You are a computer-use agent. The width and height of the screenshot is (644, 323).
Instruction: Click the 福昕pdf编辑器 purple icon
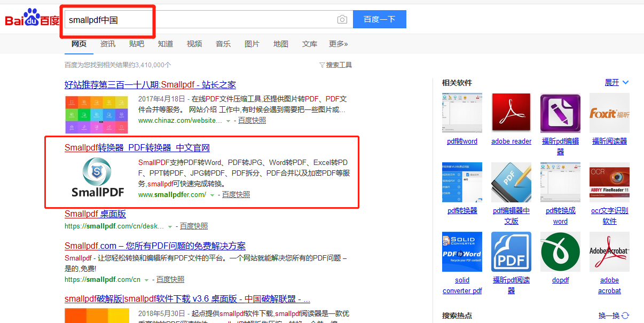(560, 113)
